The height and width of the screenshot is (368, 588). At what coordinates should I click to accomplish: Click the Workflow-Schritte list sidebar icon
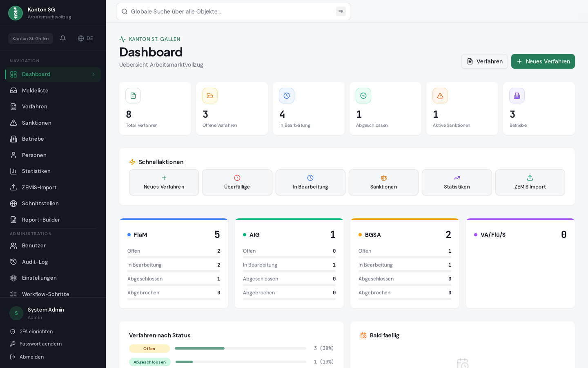[x=13, y=294]
